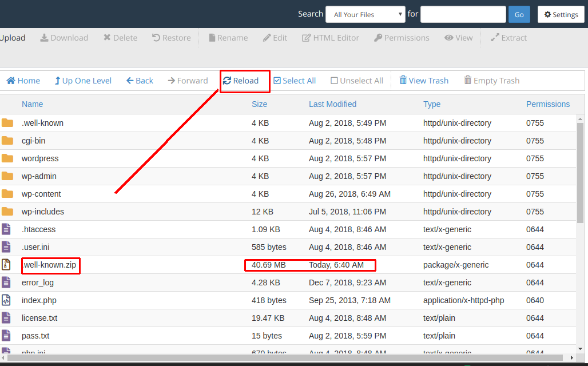Select the wordpress folder icon
The height and width of the screenshot is (366, 588).
point(7,158)
